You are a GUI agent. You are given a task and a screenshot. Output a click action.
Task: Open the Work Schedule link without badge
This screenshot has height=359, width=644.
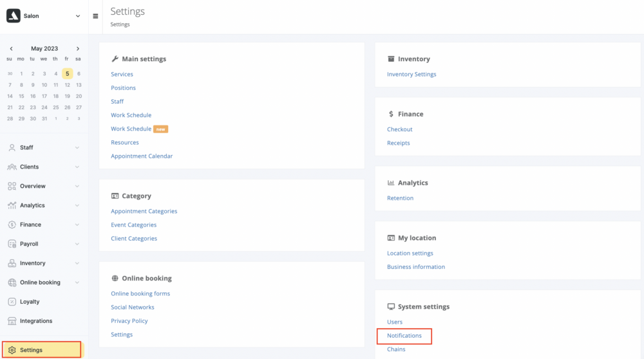[131, 115]
